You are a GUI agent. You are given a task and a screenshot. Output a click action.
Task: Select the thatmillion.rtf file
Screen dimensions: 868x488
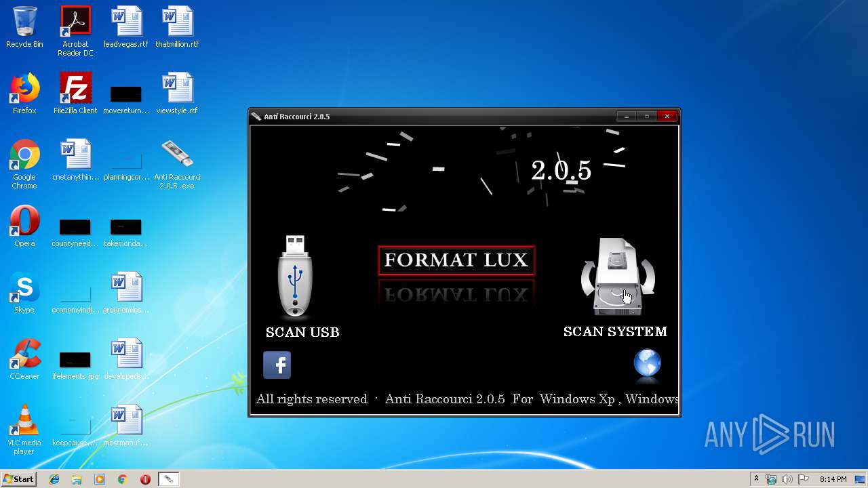point(177,28)
